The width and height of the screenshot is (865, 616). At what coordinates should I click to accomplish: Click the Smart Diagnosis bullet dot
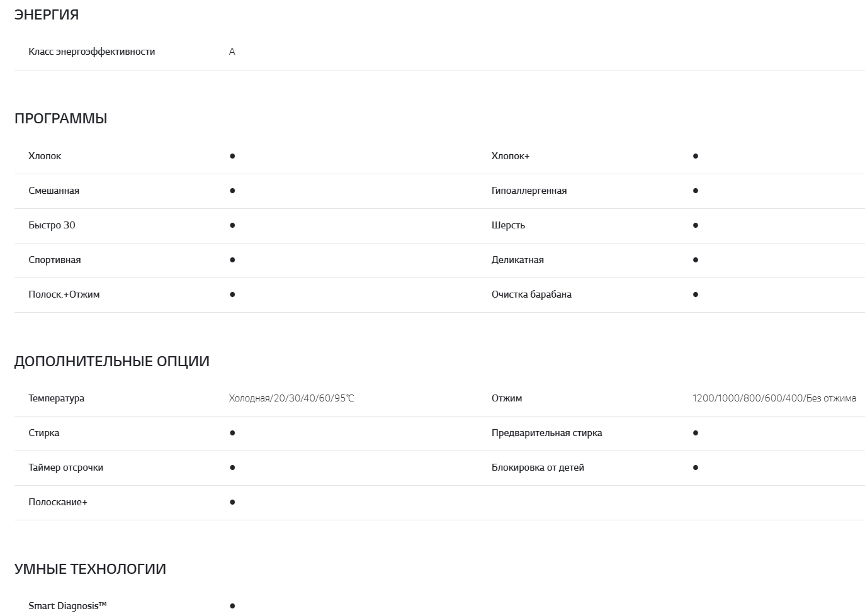click(x=232, y=606)
